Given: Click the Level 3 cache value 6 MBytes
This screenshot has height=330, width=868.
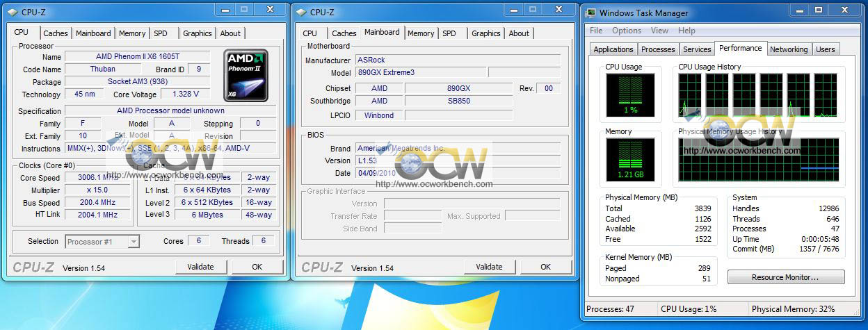Looking at the screenshot, I should pyautogui.click(x=209, y=215).
